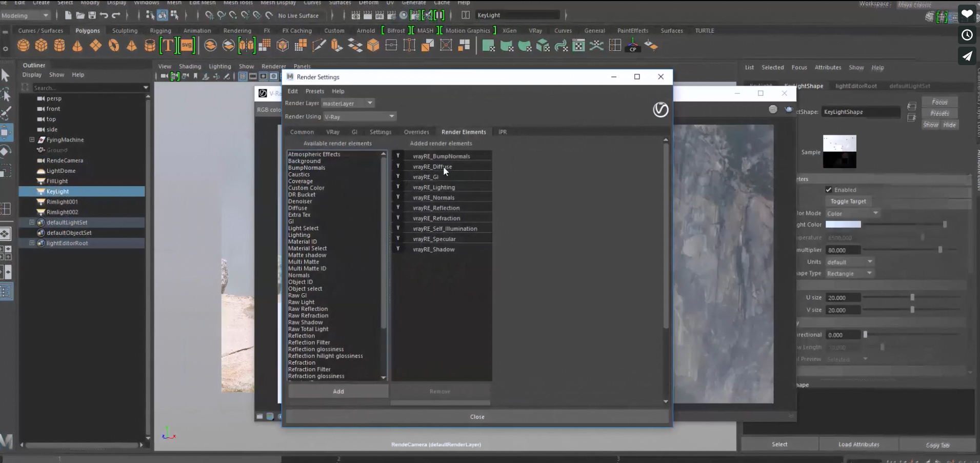The image size is (980, 463).
Task: Open the Type tool on the Polygons shelf
Action: (167, 46)
